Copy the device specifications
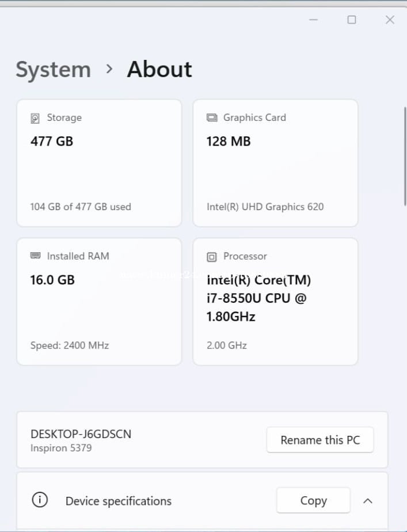The width and height of the screenshot is (407, 532). (313, 500)
